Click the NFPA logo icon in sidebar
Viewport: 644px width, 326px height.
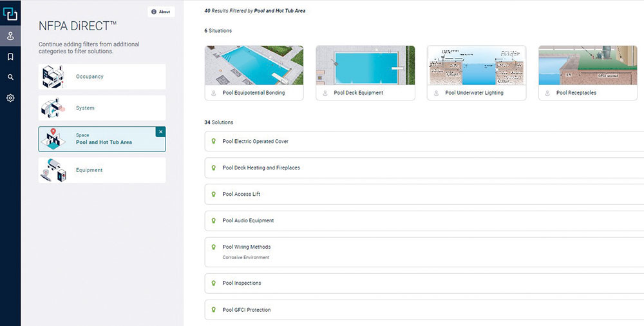10,12
